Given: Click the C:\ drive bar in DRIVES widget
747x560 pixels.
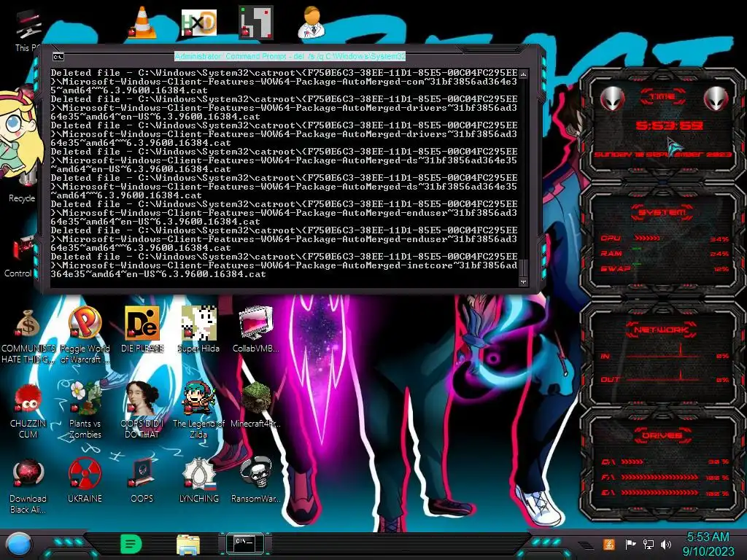Looking at the screenshot, I should [632, 462].
